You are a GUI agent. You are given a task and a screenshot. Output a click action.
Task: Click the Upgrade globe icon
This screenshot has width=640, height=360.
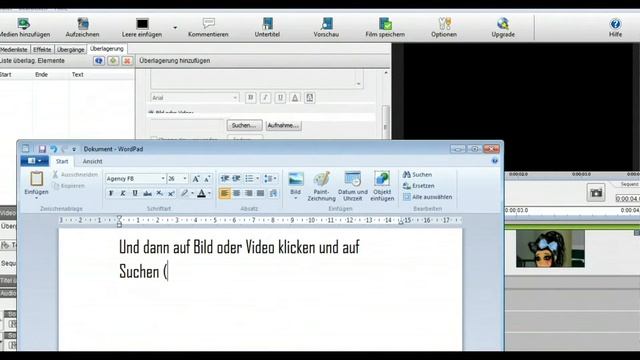point(503,24)
